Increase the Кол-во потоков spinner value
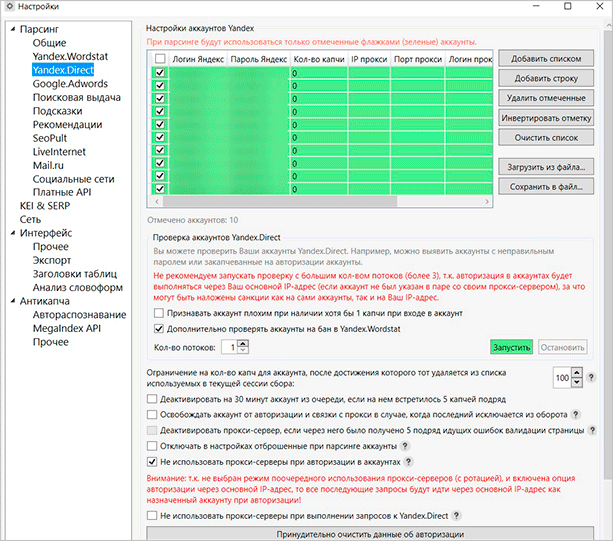This screenshot has width=613, height=541. click(242, 343)
